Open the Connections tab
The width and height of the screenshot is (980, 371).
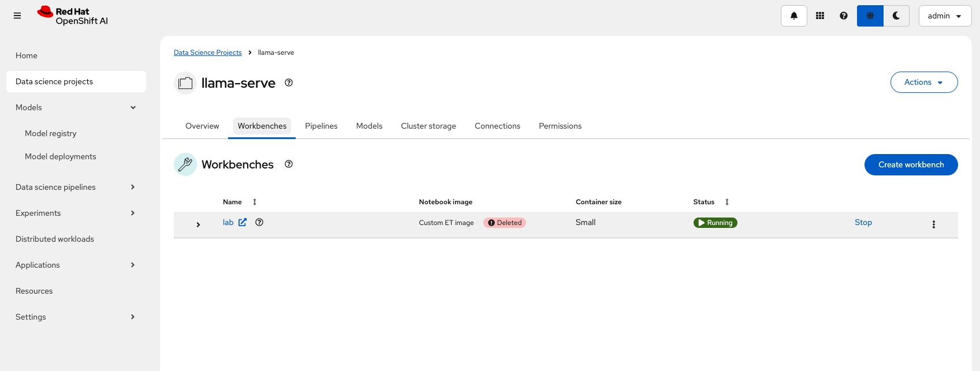point(497,126)
